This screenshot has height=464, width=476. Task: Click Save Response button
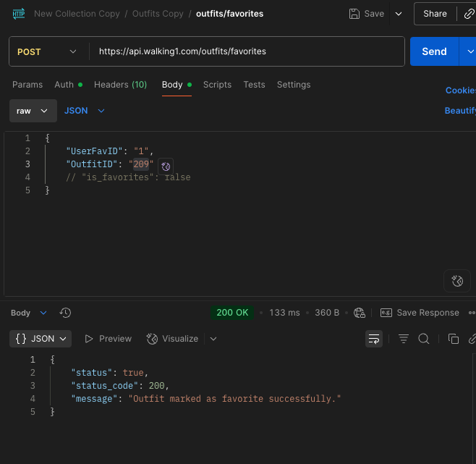click(x=420, y=313)
